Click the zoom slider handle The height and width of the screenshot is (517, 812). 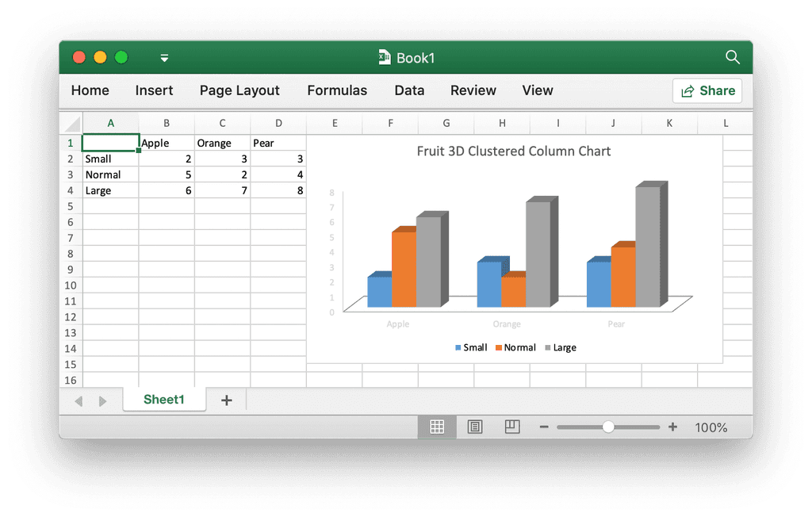608,427
